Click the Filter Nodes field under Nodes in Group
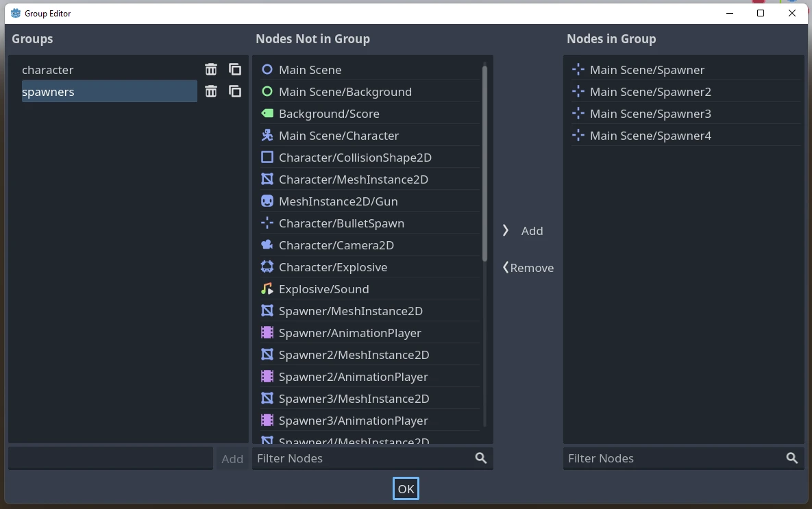Image resolution: width=812 pixels, height=509 pixels. [651, 458]
